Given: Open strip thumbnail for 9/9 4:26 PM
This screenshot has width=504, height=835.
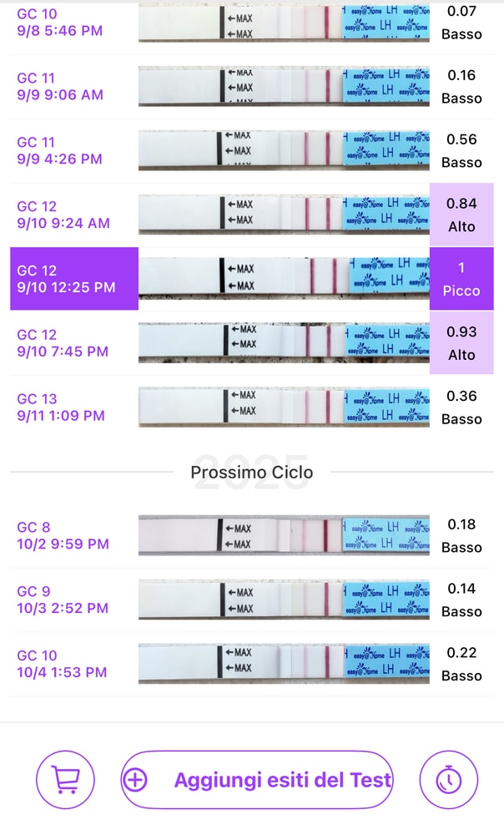Looking at the screenshot, I should [x=284, y=150].
